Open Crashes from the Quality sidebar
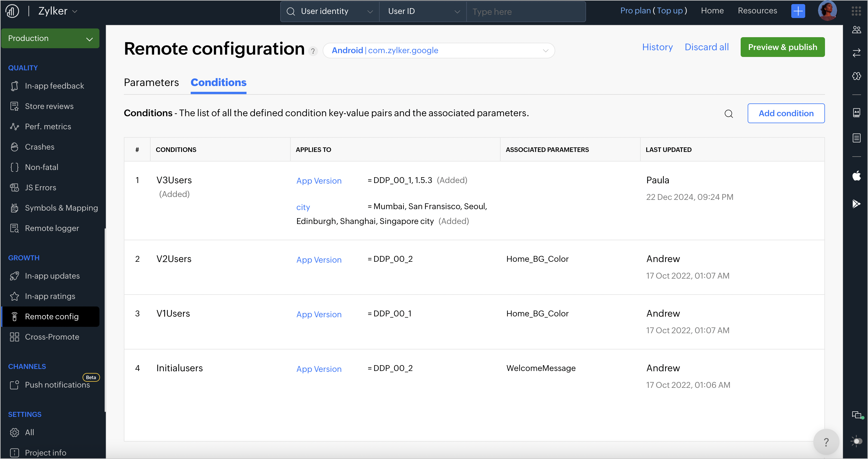This screenshot has height=459, width=868. (40, 147)
